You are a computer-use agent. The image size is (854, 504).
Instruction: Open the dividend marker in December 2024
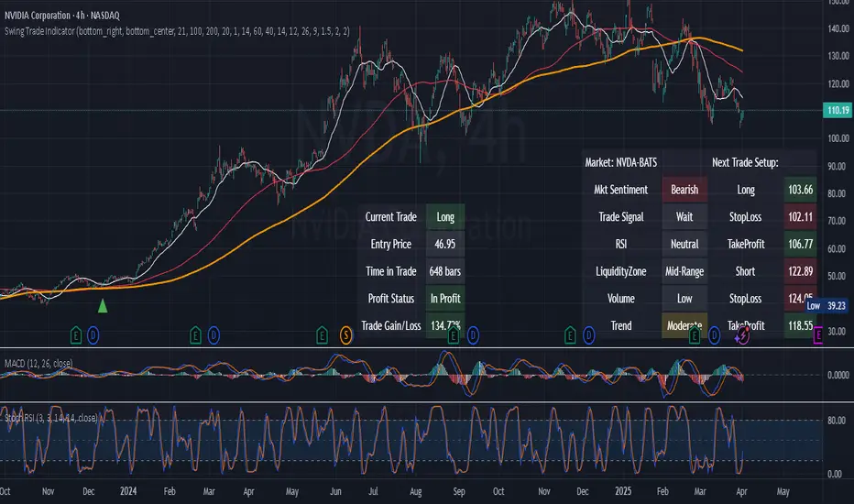pyautogui.click(x=589, y=335)
